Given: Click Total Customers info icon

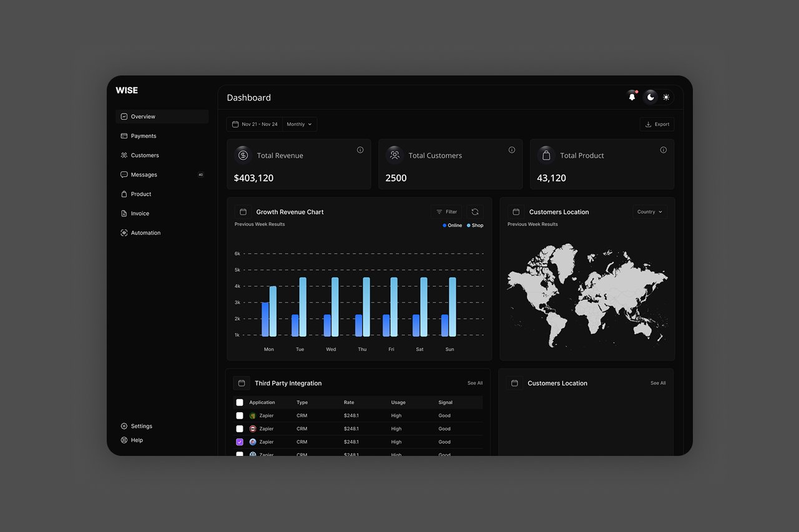Looking at the screenshot, I should pyautogui.click(x=512, y=150).
